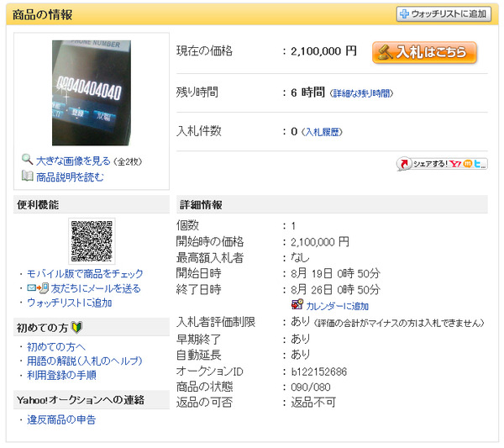Image resolution: width=504 pixels, height=448 pixels.
Task: Click the red arrow share icon
Action: 404,164
